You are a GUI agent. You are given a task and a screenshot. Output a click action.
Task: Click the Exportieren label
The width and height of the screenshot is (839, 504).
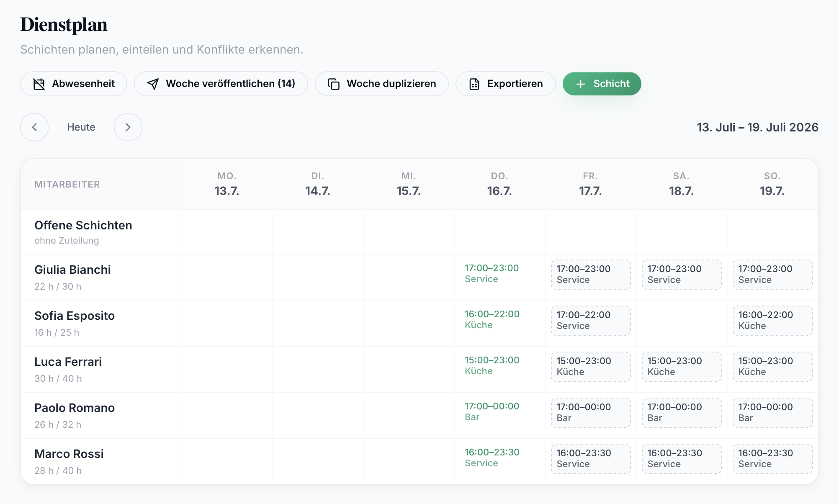pos(515,84)
